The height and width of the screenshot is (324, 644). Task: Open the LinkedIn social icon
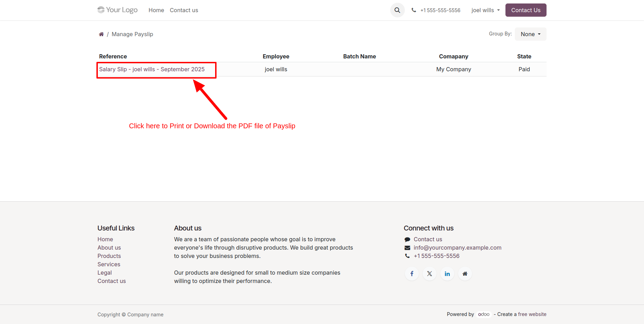click(x=447, y=274)
